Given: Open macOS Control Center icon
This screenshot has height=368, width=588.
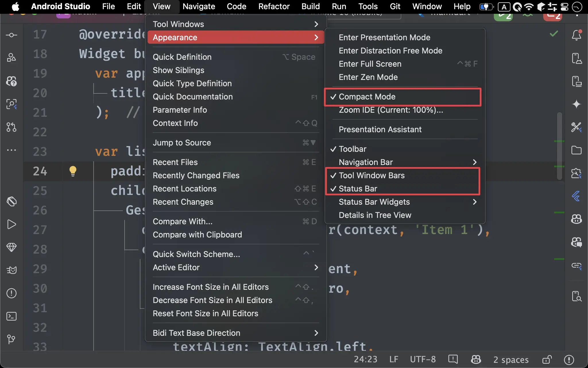Looking at the screenshot, I should point(564,7).
